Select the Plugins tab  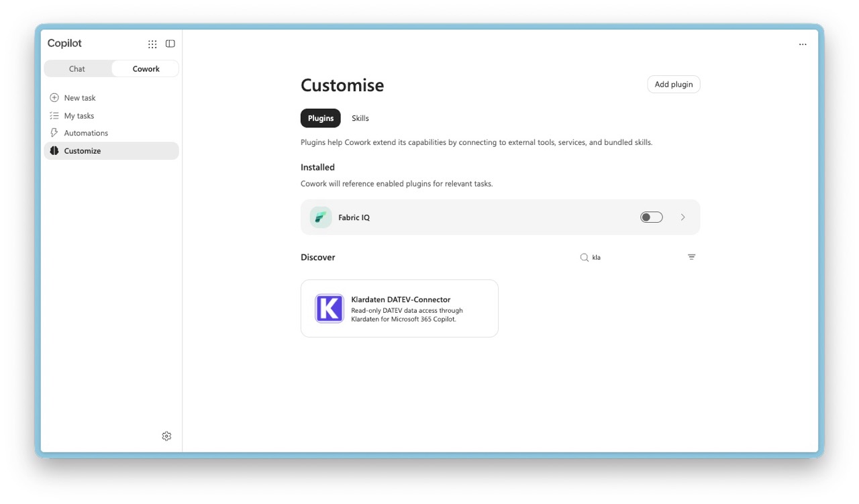(x=321, y=118)
